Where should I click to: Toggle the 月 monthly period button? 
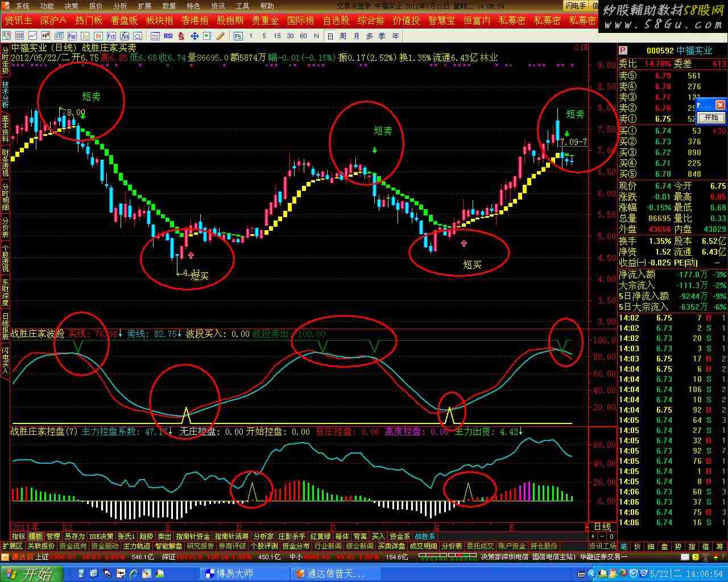coord(356,36)
